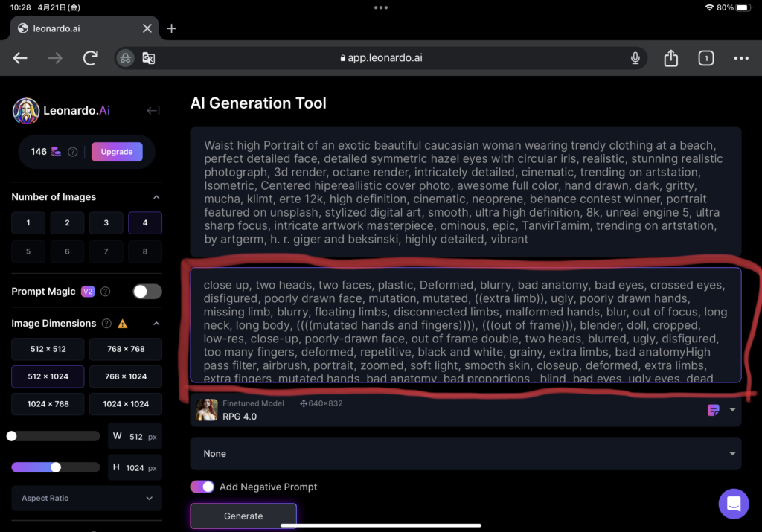Viewport: 762px width, 532px height.
Task: Select 768 × 1024 image dimension
Action: point(126,376)
